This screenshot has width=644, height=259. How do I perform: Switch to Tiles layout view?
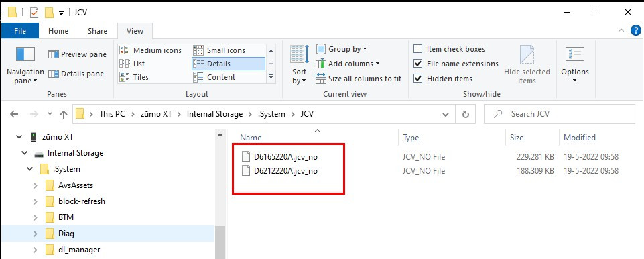click(134, 77)
